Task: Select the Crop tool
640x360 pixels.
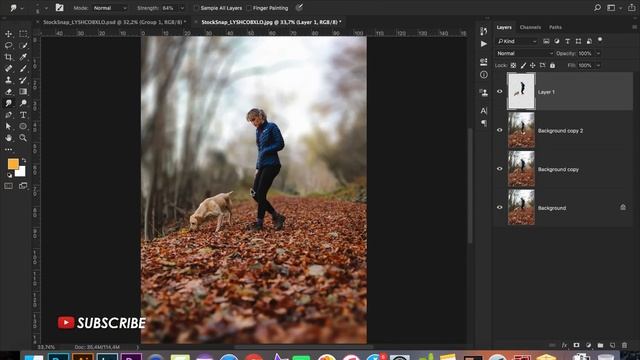Action: pos(9,57)
